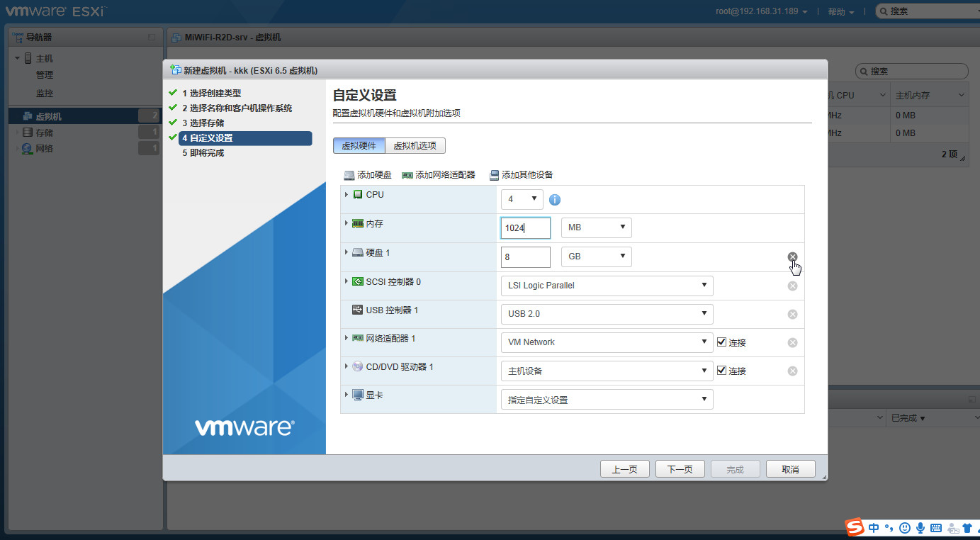Remove hard disk 1 with X icon
This screenshot has width=980, height=540.
tap(792, 257)
